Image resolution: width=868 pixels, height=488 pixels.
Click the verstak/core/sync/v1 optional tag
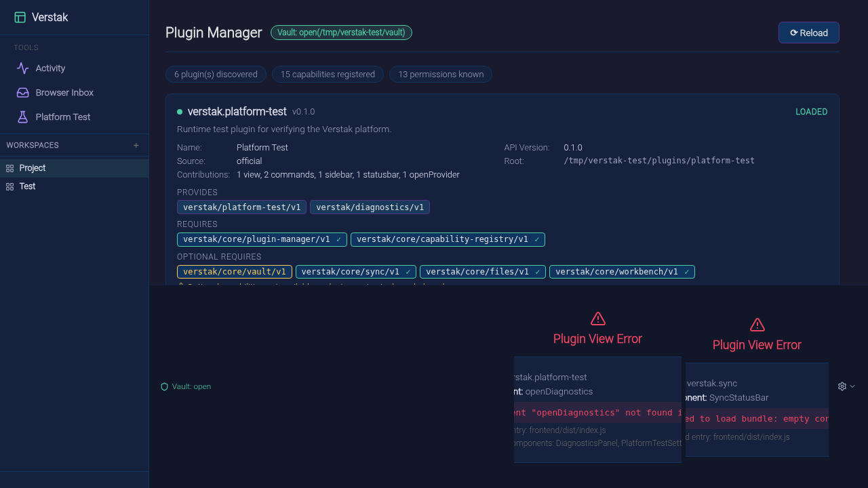coord(356,272)
